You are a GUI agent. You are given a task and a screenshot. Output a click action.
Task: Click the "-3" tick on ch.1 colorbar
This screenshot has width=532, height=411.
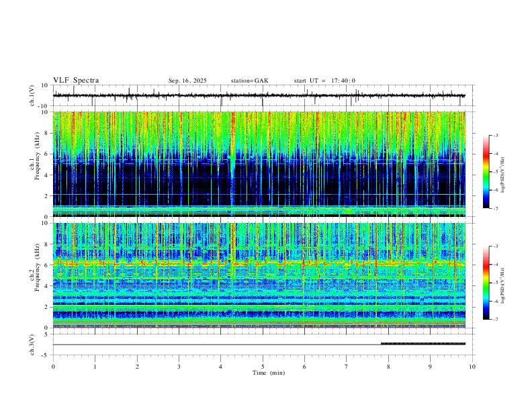(495, 135)
